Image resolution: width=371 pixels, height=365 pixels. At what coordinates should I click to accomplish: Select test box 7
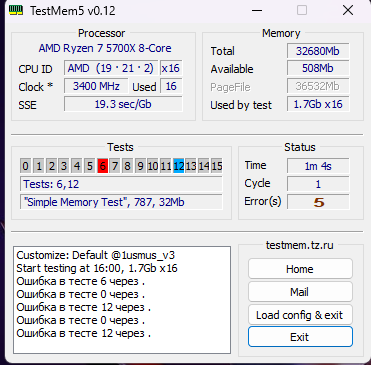tap(115, 166)
